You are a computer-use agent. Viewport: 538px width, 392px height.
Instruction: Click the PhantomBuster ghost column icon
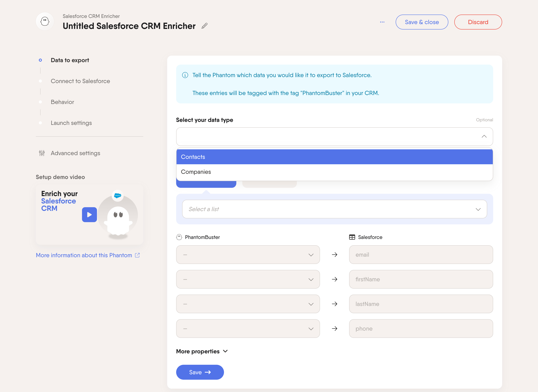179,237
